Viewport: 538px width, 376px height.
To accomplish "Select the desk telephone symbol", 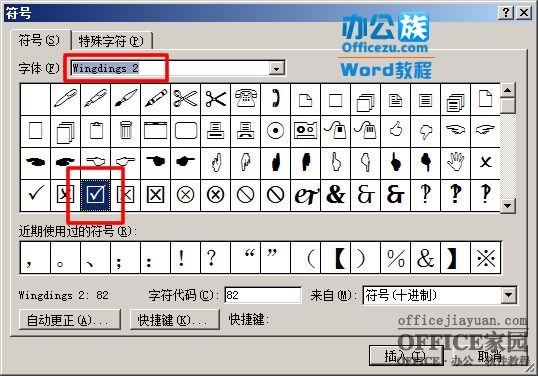I will tap(246, 99).
